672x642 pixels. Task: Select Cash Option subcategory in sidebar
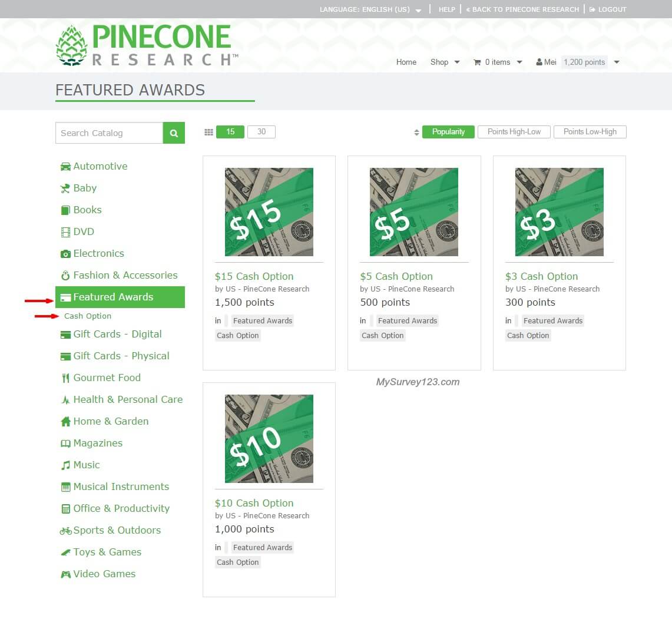87,316
